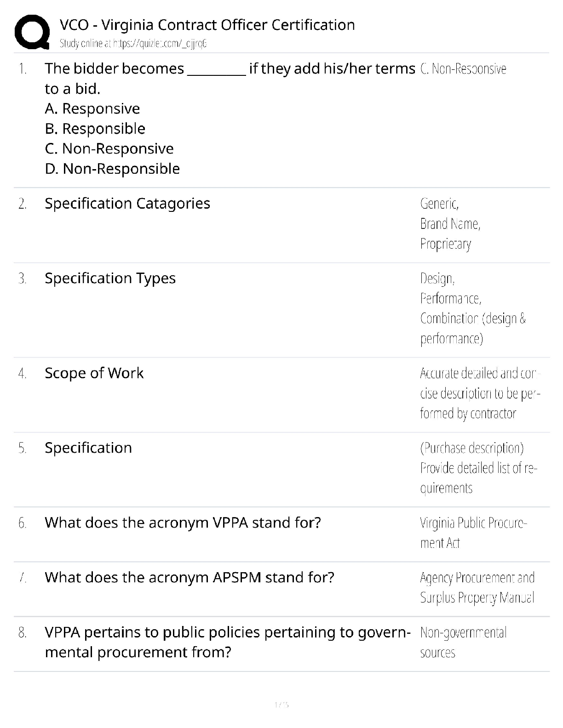Click the VCO certification document title
563x728 pixels.
coord(207,25)
